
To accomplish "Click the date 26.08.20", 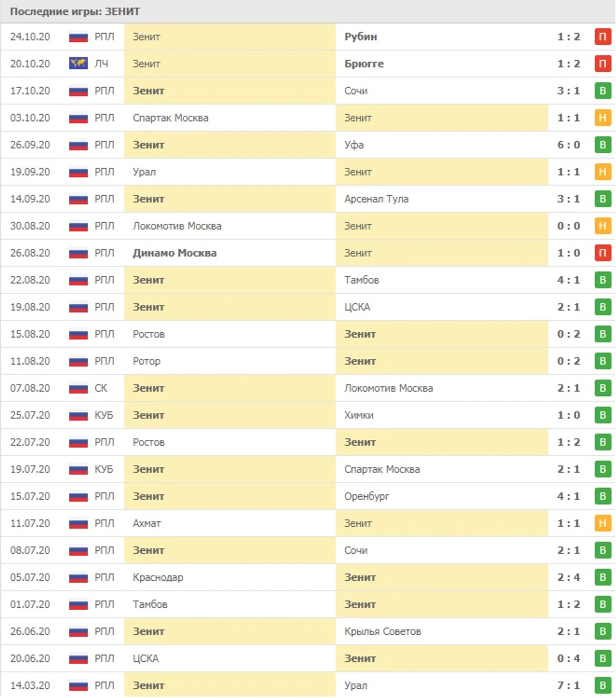I will coord(30,253).
